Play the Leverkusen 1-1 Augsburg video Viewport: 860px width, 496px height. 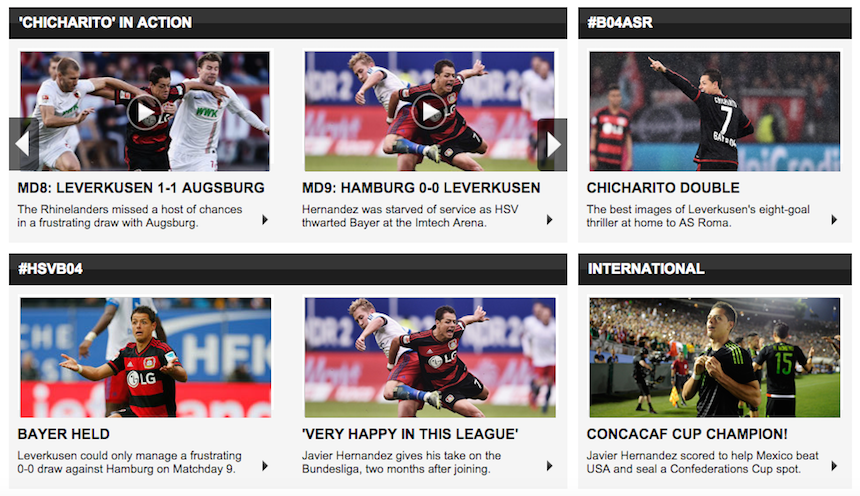point(145,112)
